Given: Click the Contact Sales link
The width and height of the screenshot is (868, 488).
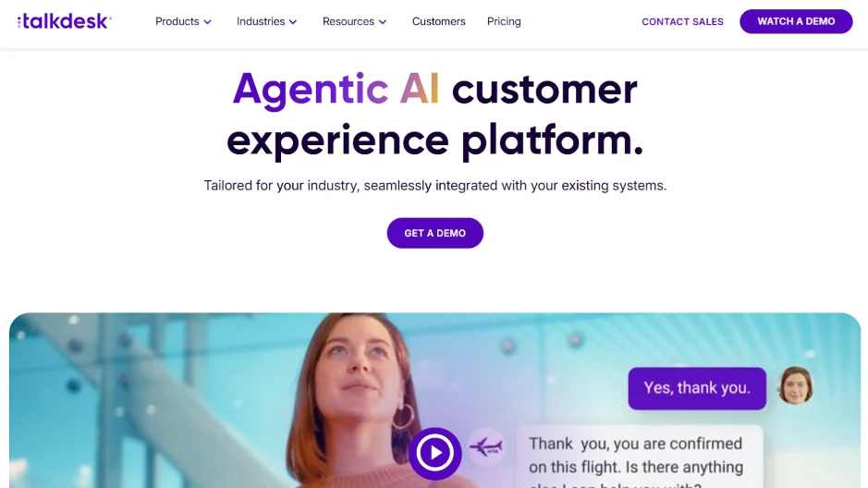Looking at the screenshot, I should pyautogui.click(x=682, y=21).
